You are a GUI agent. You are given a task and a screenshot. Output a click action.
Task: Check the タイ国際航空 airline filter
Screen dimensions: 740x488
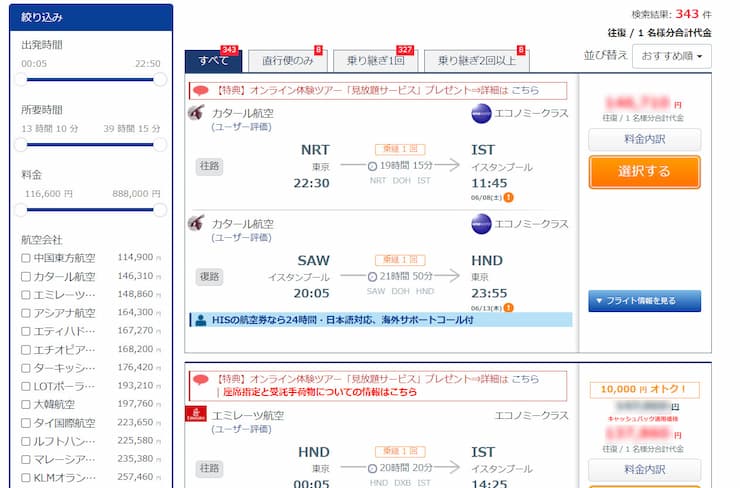[x=26, y=423]
